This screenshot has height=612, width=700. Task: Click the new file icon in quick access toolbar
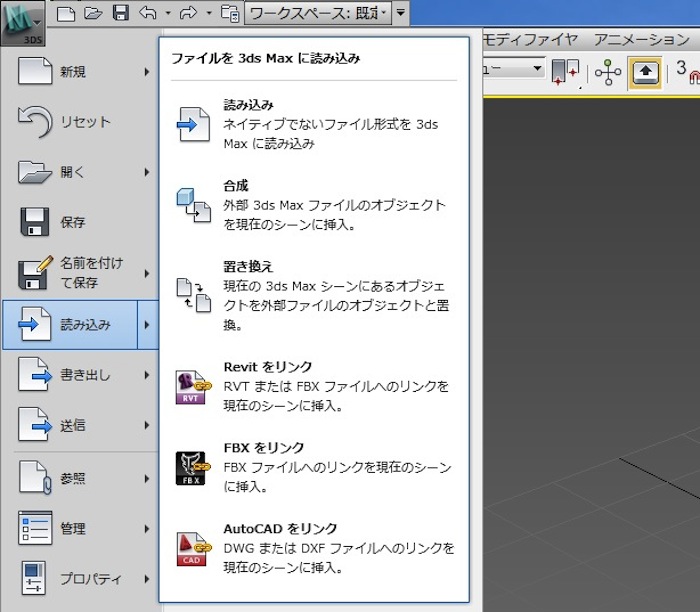point(66,13)
